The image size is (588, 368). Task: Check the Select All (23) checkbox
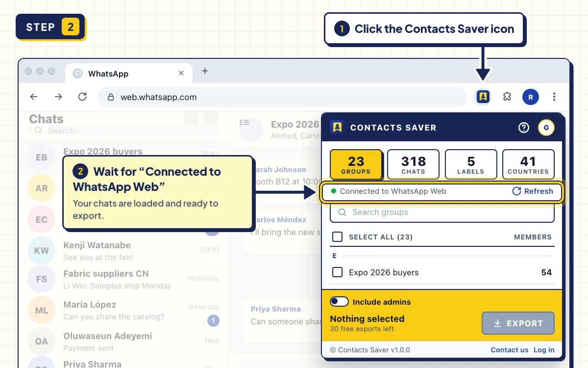[337, 237]
